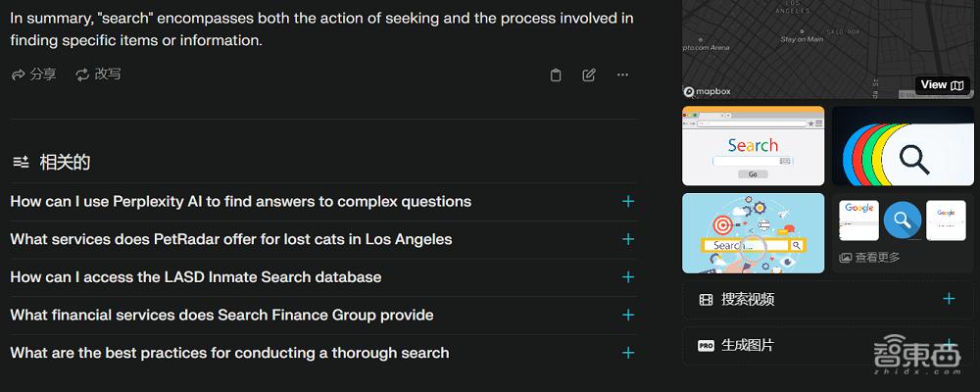Click the search videos film icon

[706, 300]
